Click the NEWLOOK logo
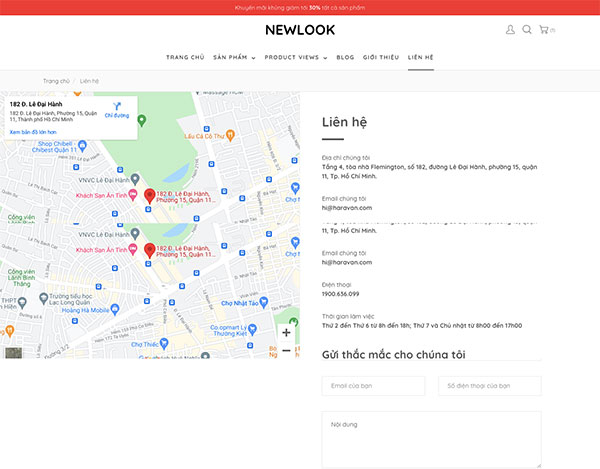This screenshot has width=600, height=469. click(x=300, y=30)
